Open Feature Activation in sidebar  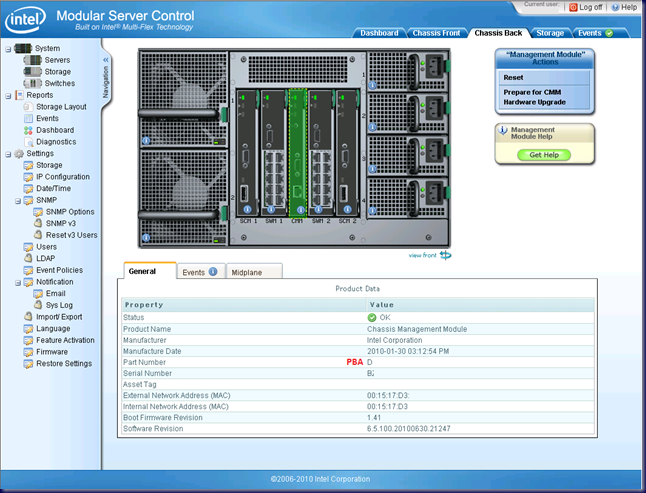coord(65,340)
